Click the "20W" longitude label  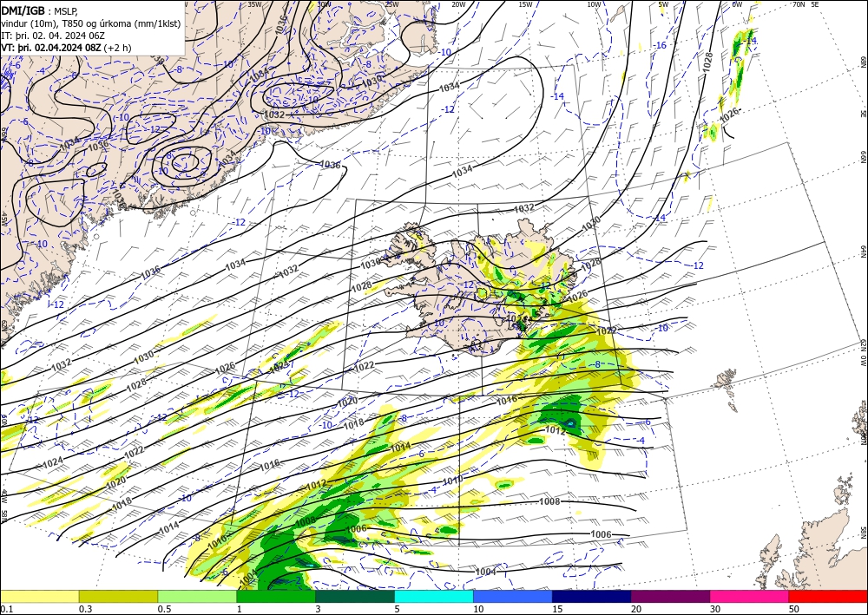457,3
